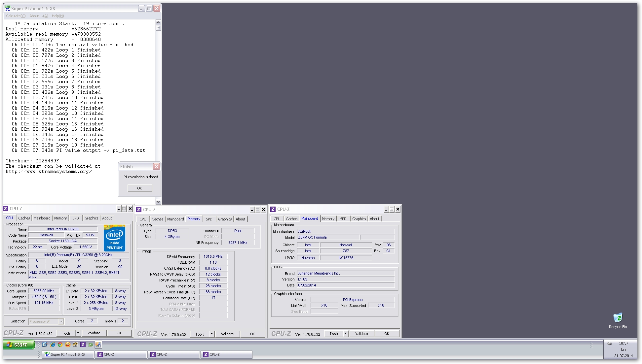The image size is (642, 364).
Task: Click Validate in the right CPU-Z Mainboard window
Action: click(361, 334)
